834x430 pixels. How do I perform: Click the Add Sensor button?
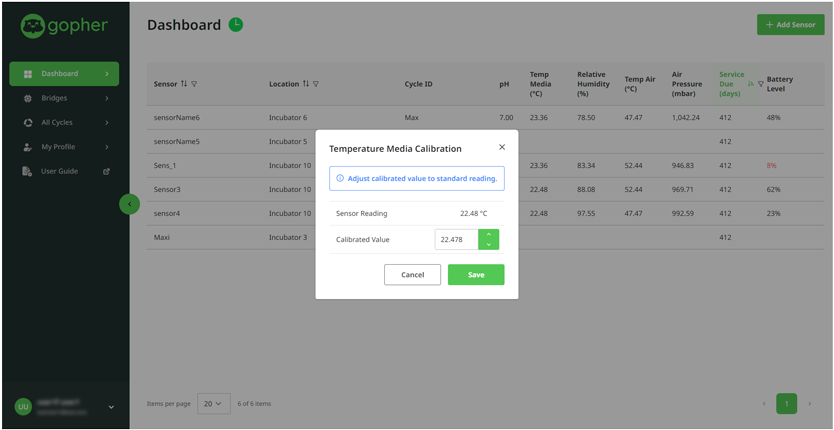point(790,24)
